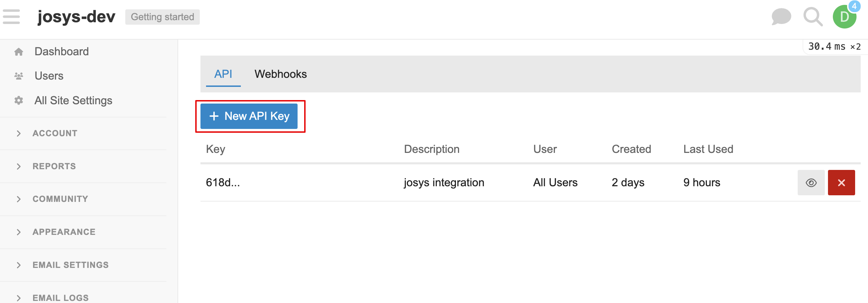Click the Dashboard home icon

pyautogui.click(x=19, y=52)
